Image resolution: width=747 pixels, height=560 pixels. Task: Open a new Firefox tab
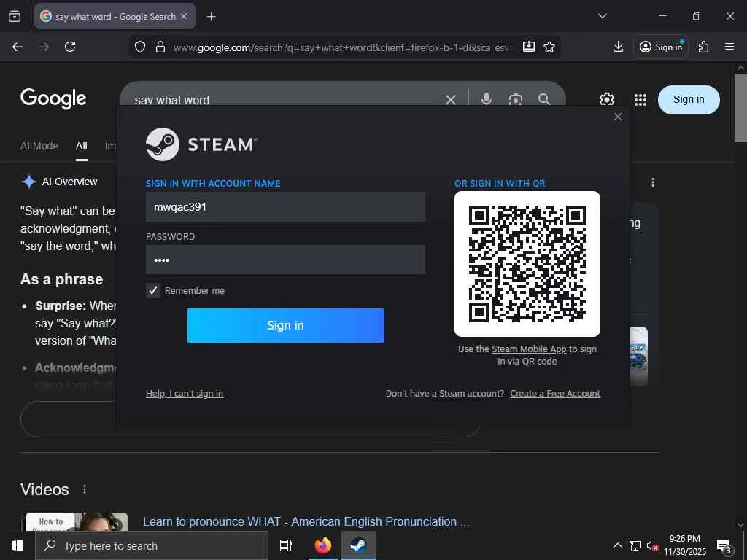(x=211, y=17)
